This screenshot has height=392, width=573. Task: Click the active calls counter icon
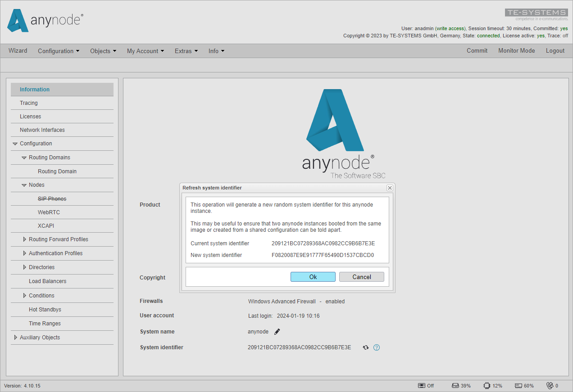[550, 385]
